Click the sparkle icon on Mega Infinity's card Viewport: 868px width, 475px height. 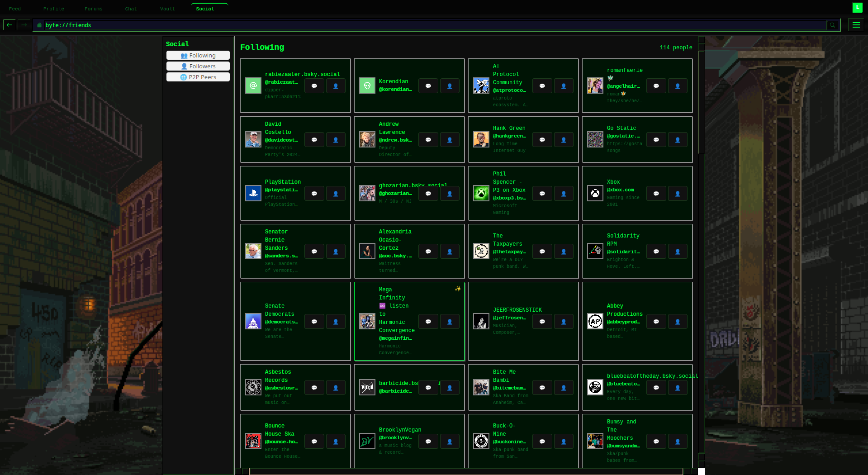click(x=458, y=288)
